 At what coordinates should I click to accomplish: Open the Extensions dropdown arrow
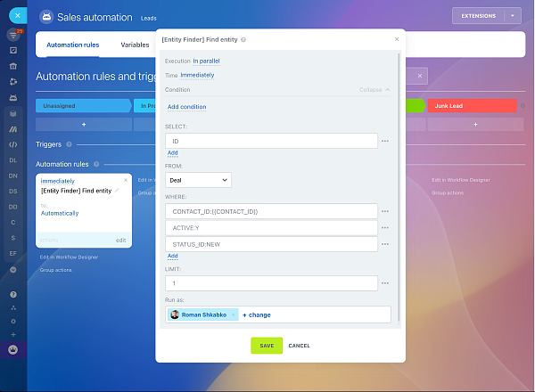click(512, 16)
